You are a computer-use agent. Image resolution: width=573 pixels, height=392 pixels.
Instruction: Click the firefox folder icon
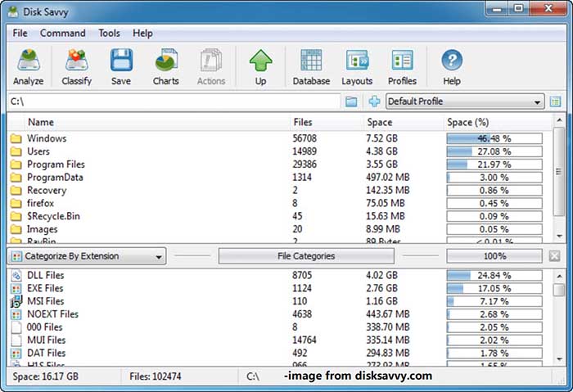point(16,203)
